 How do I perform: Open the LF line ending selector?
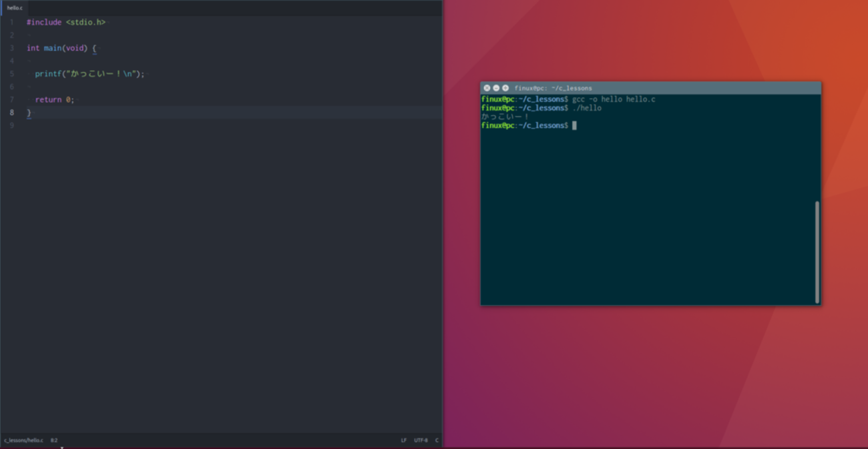point(403,440)
